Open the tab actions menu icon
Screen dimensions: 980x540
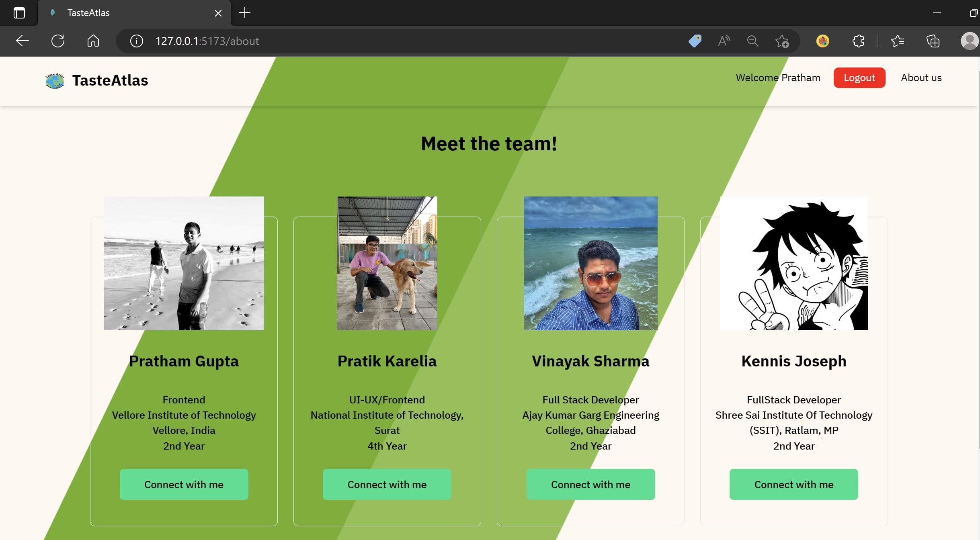[x=19, y=13]
